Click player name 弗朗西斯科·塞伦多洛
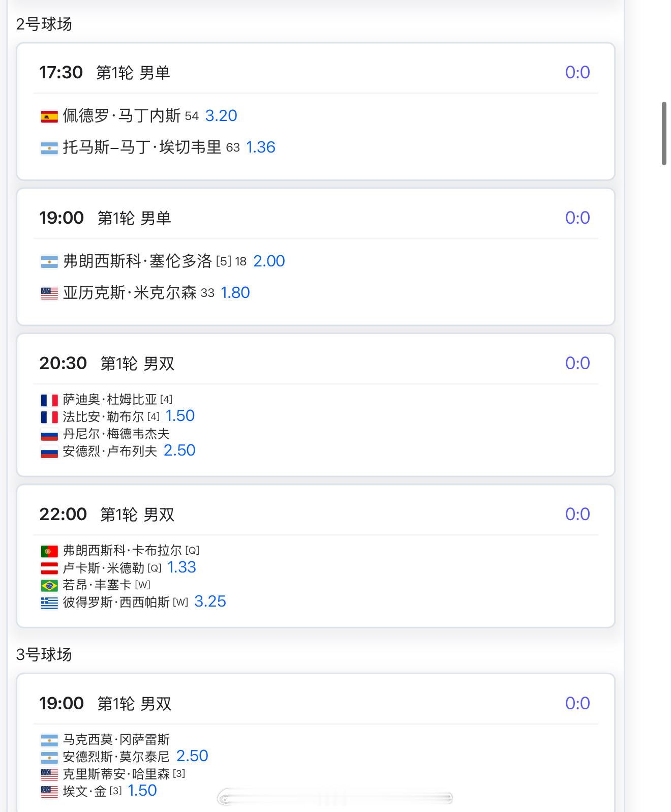Viewport: 671px width, 812px height. 137,261
